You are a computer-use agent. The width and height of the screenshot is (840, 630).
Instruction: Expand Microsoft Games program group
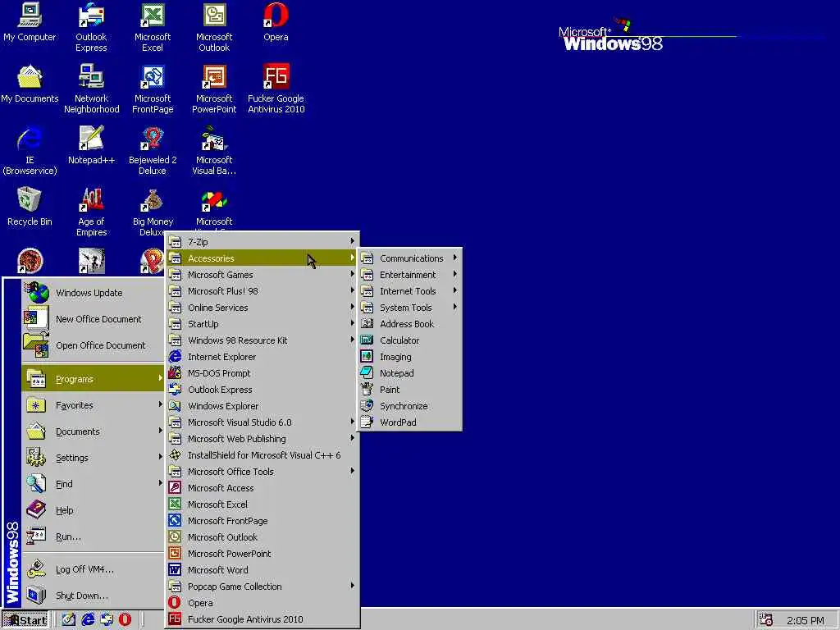262,274
